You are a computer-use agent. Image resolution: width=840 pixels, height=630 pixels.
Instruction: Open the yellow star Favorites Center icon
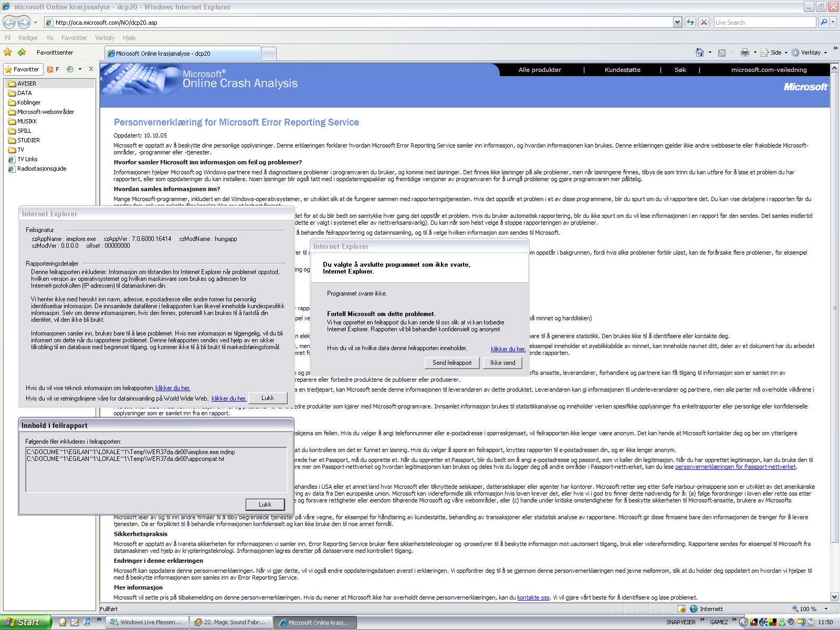tap(8, 52)
